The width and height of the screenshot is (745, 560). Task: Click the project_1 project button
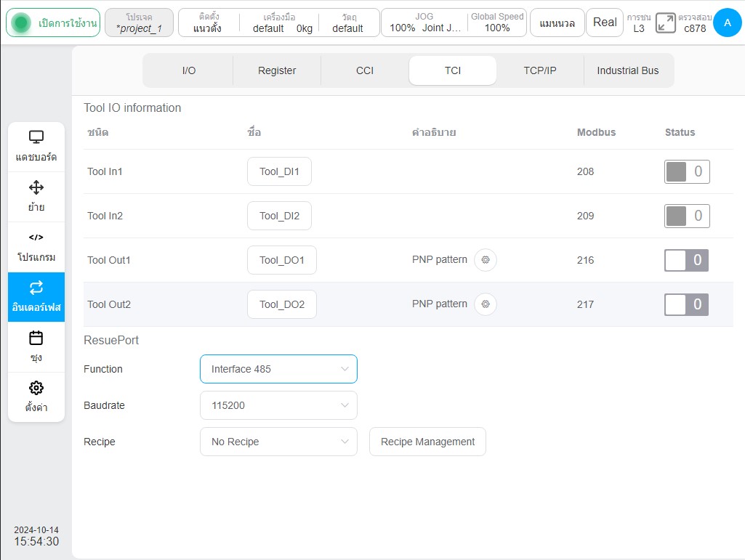[x=140, y=23]
